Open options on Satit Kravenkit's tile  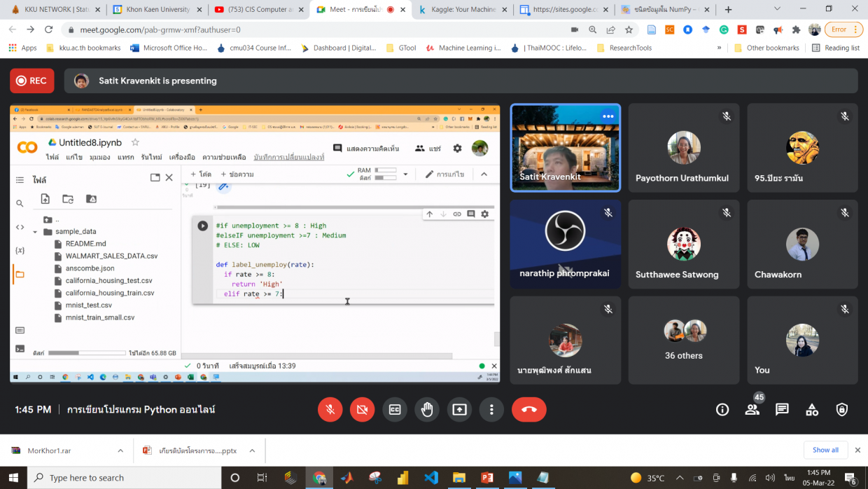pyautogui.click(x=608, y=116)
